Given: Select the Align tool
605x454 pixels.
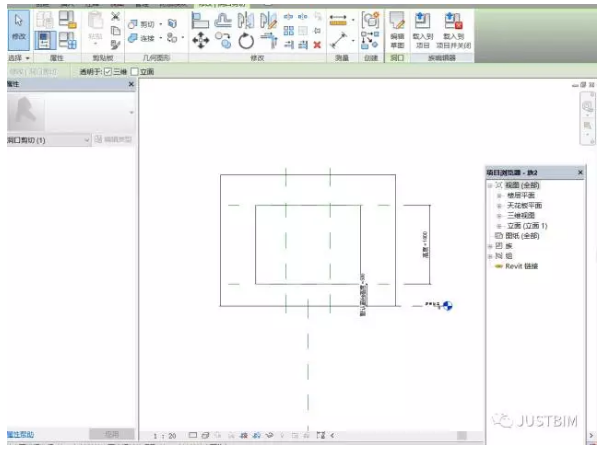Looking at the screenshot, I should click(200, 20).
